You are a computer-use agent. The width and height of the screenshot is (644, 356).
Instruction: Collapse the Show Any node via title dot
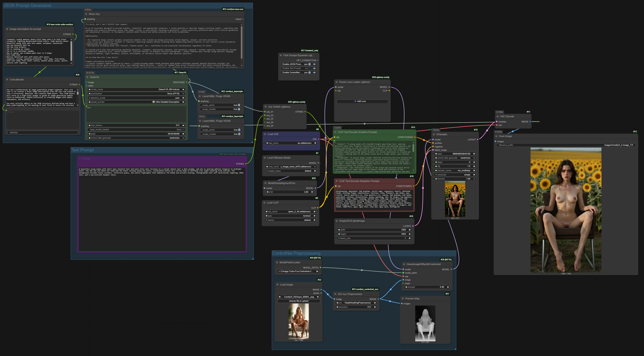coord(86,14)
